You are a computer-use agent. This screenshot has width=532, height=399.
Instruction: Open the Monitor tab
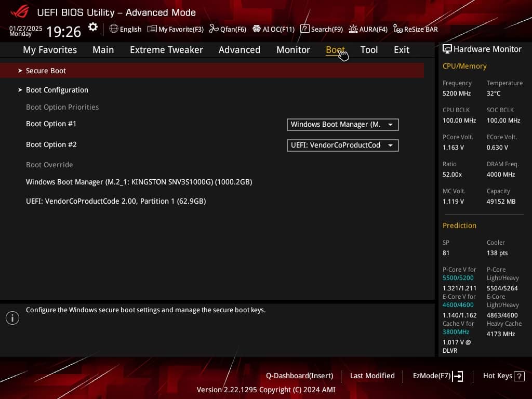tap(293, 50)
